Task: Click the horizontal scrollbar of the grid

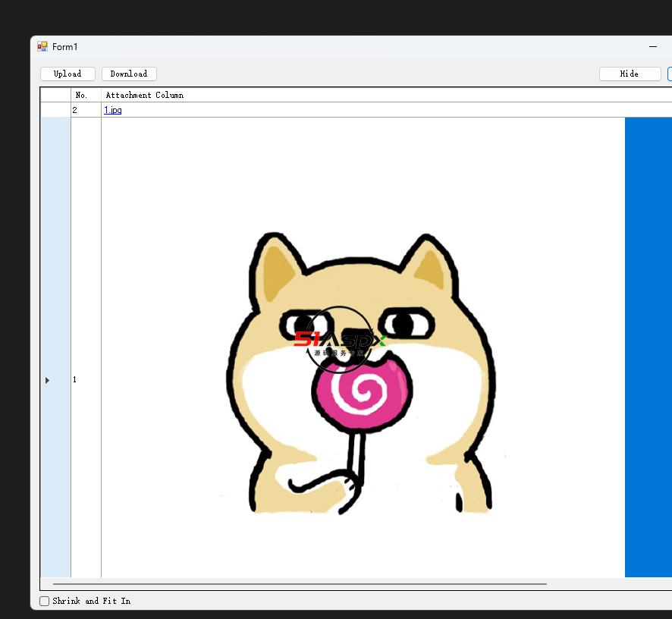Action: [x=300, y=584]
